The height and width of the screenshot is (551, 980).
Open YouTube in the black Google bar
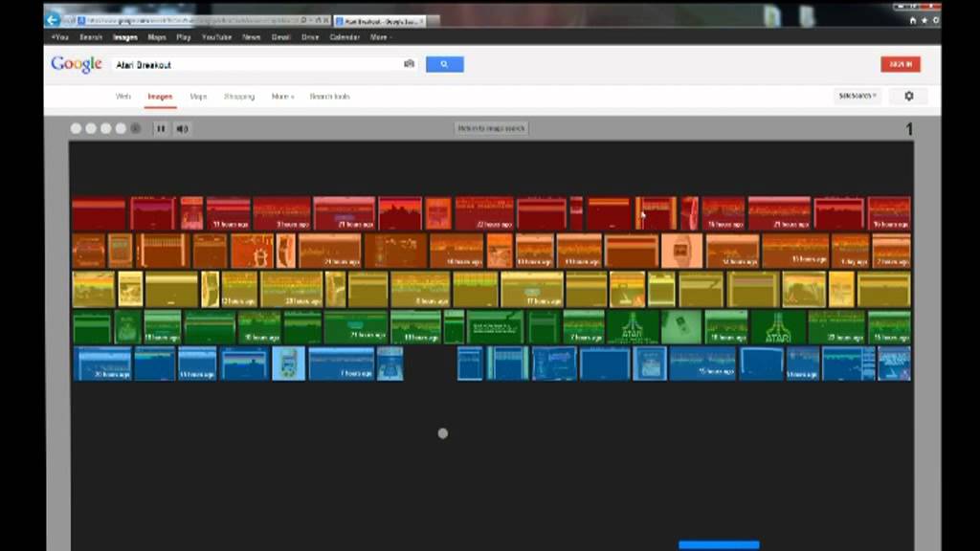pyautogui.click(x=217, y=37)
